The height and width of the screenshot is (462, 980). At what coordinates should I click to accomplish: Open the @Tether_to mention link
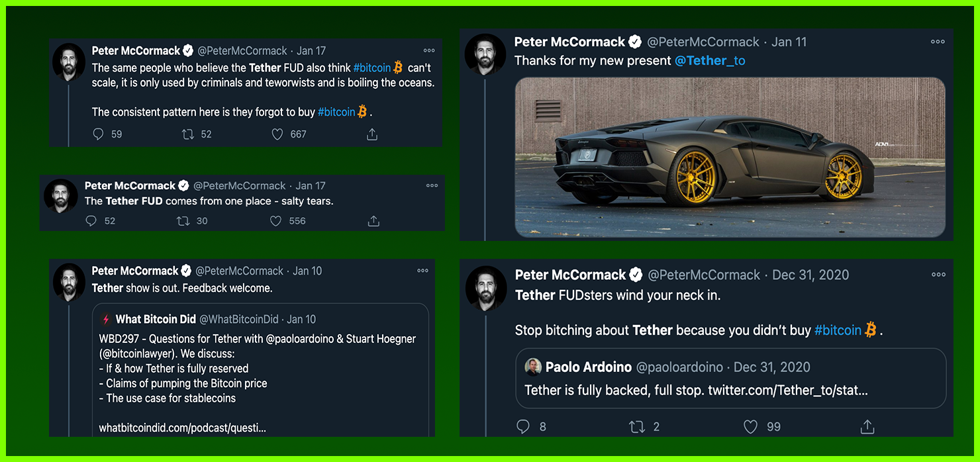(710, 61)
